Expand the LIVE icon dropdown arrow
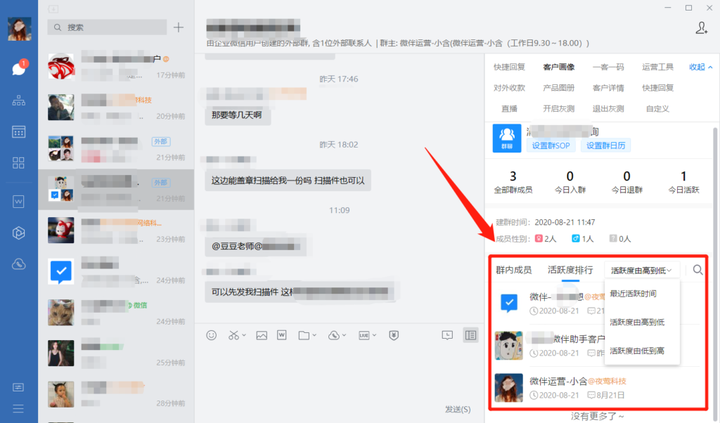 [x=374, y=335]
